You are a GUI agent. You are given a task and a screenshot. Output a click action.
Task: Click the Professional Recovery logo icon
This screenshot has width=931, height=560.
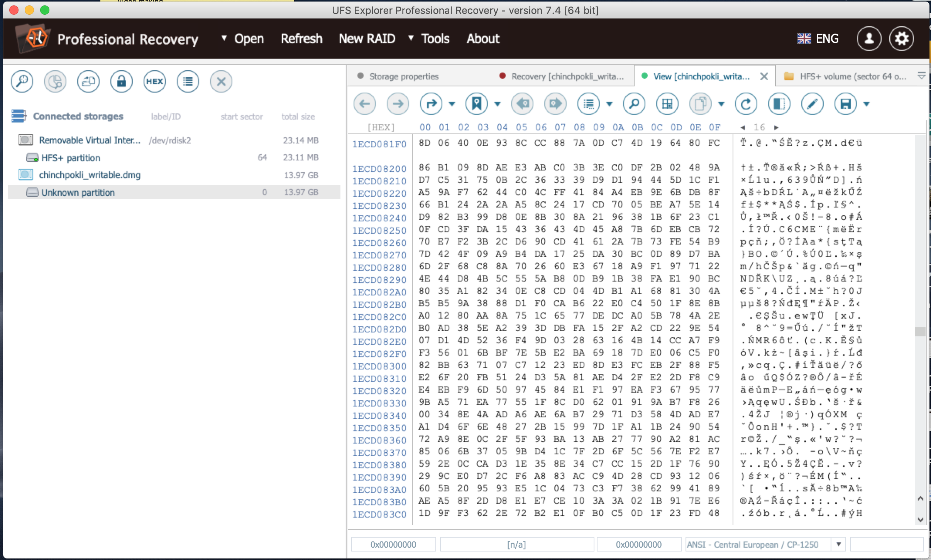(x=33, y=38)
